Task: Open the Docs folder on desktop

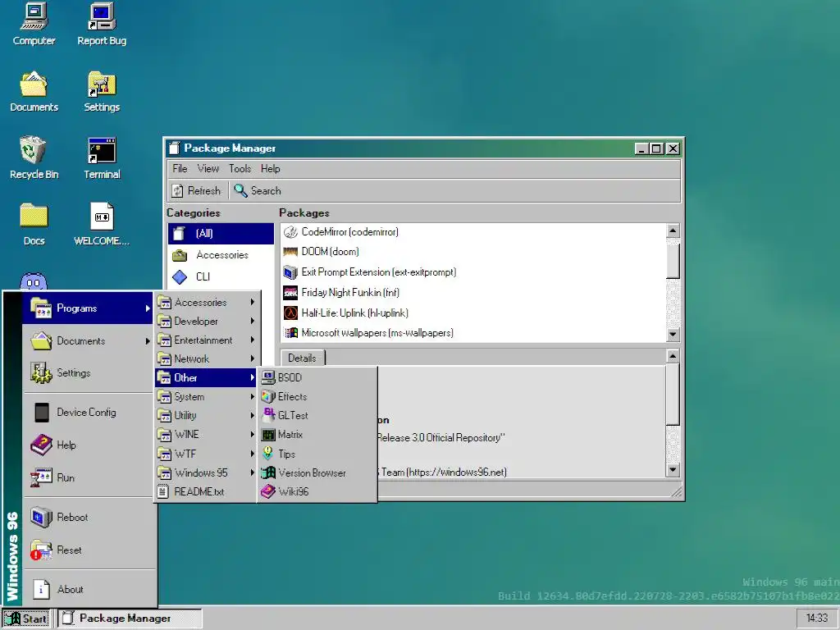Action: coord(34,225)
